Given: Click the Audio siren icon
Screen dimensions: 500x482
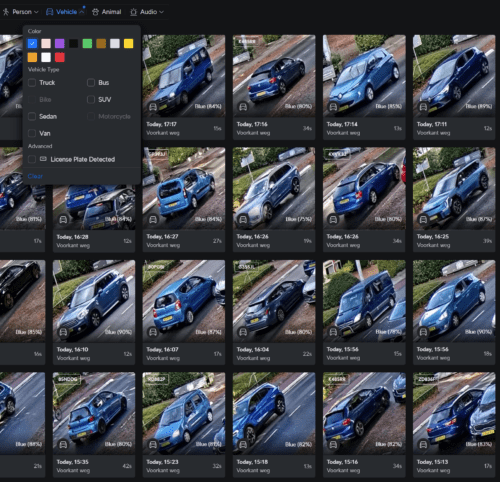Looking at the screenshot, I should [x=134, y=12].
